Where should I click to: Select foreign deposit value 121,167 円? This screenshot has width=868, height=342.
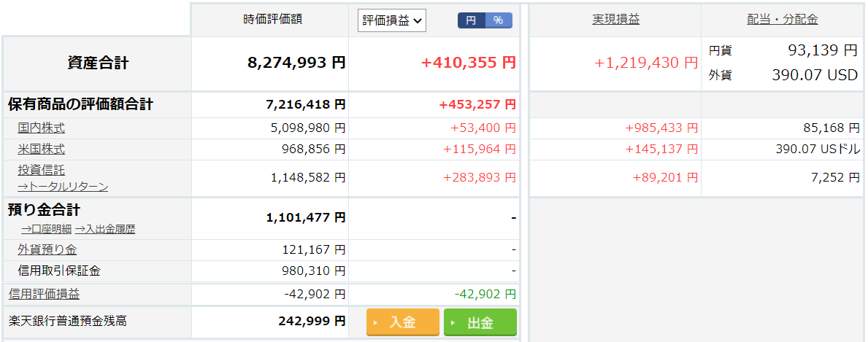point(314,250)
